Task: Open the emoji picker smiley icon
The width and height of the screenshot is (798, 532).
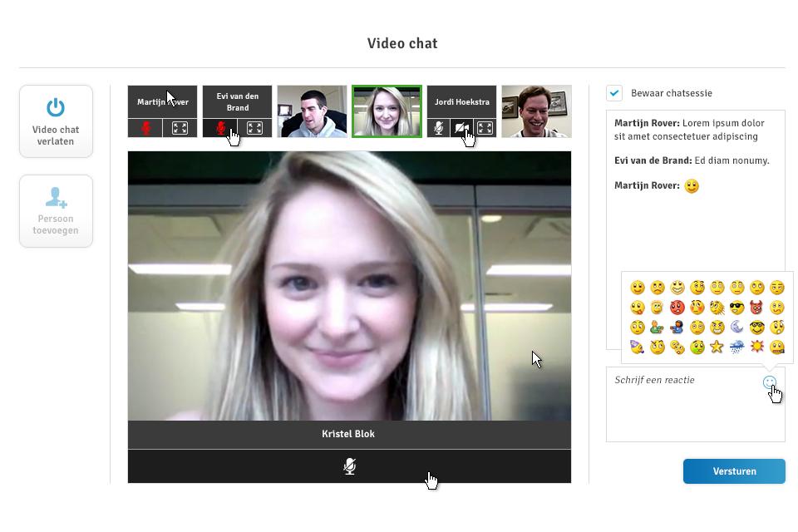Action: (x=769, y=382)
